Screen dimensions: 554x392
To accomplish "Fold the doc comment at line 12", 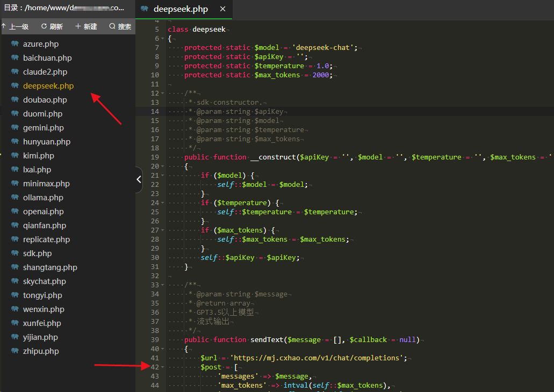I will (162, 93).
